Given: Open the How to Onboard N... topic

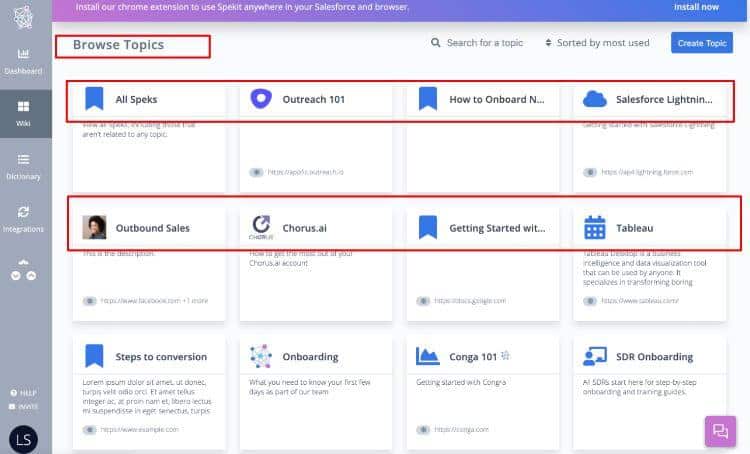Looking at the screenshot, I should tap(496, 100).
